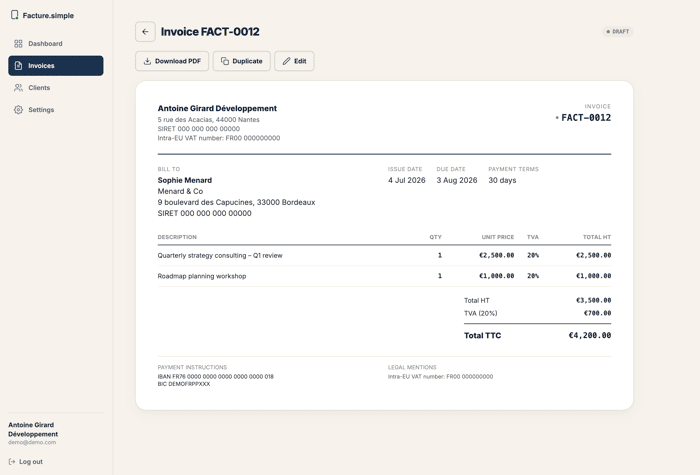Image resolution: width=700 pixels, height=475 pixels.
Task: Select the Invoices document icon in sidebar
Action: click(18, 66)
